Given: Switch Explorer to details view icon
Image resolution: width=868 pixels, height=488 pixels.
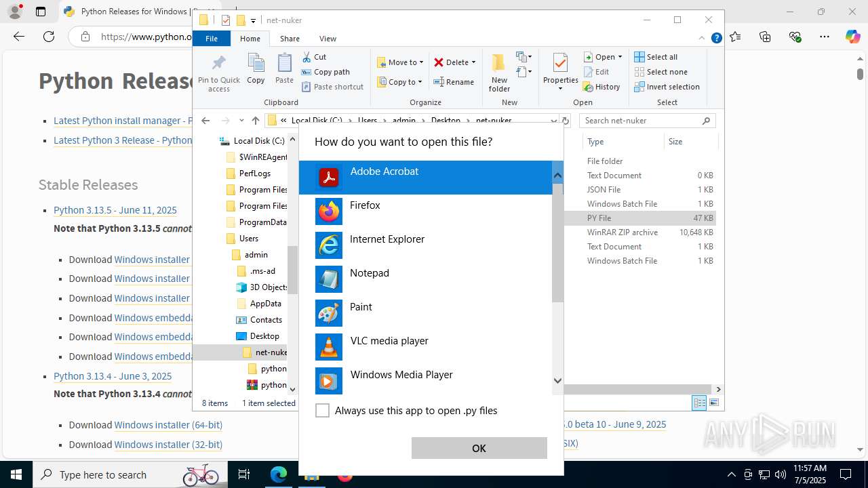Looking at the screenshot, I should [x=699, y=403].
